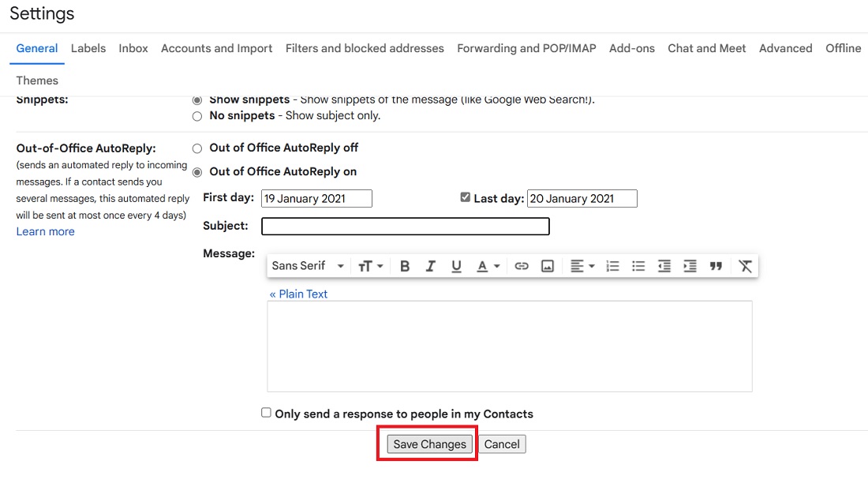Enable responses only to people in Contacts
The height and width of the screenshot is (483, 868).
point(266,412)
